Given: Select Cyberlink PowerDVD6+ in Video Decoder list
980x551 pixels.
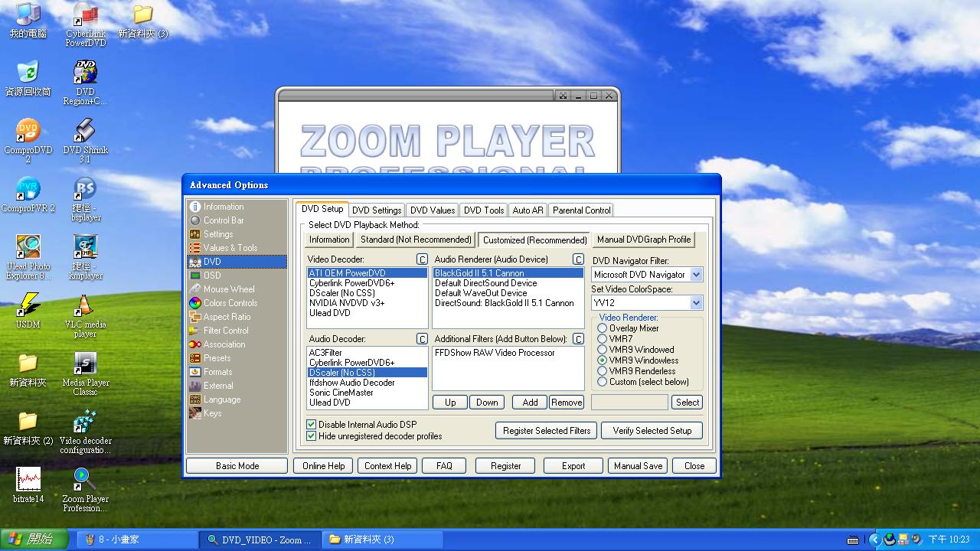Looking at the screenshot, I should pos(351,283).
